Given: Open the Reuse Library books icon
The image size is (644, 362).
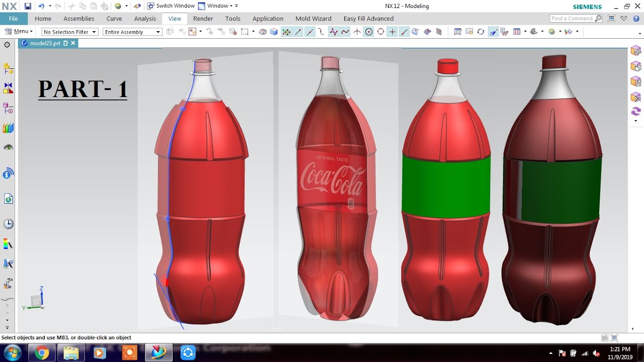Looking at the screenshot, I should click(8, 128).
